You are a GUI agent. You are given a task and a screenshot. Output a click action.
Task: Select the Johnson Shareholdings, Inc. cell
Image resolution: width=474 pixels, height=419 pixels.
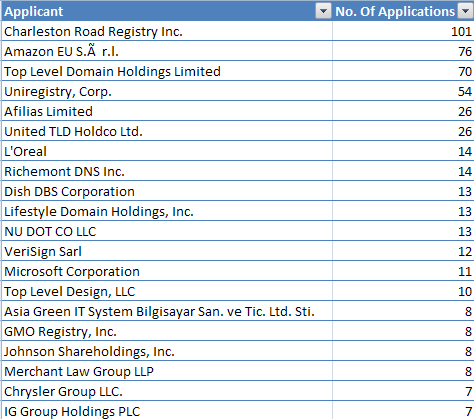pos(167,351)
